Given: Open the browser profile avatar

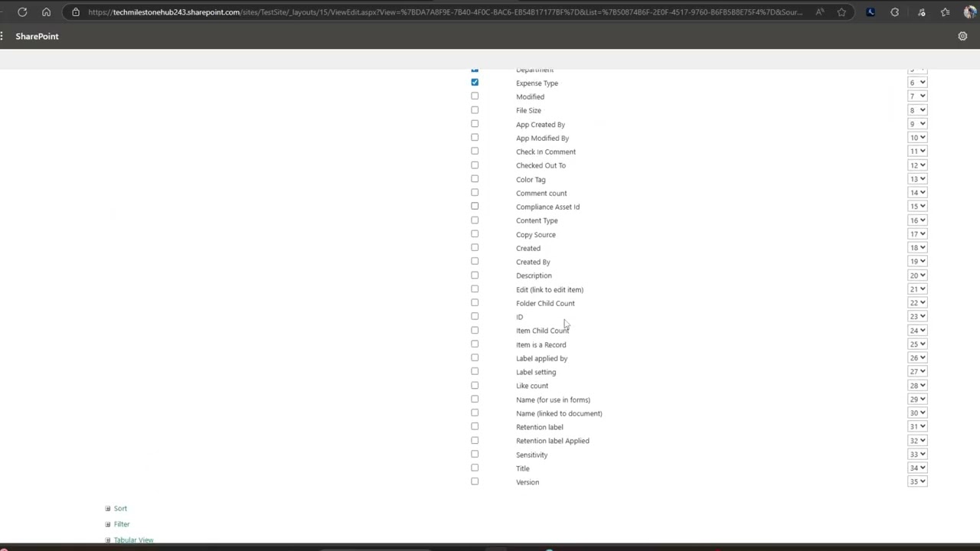Looking at the screenshot, I should 970,12.
